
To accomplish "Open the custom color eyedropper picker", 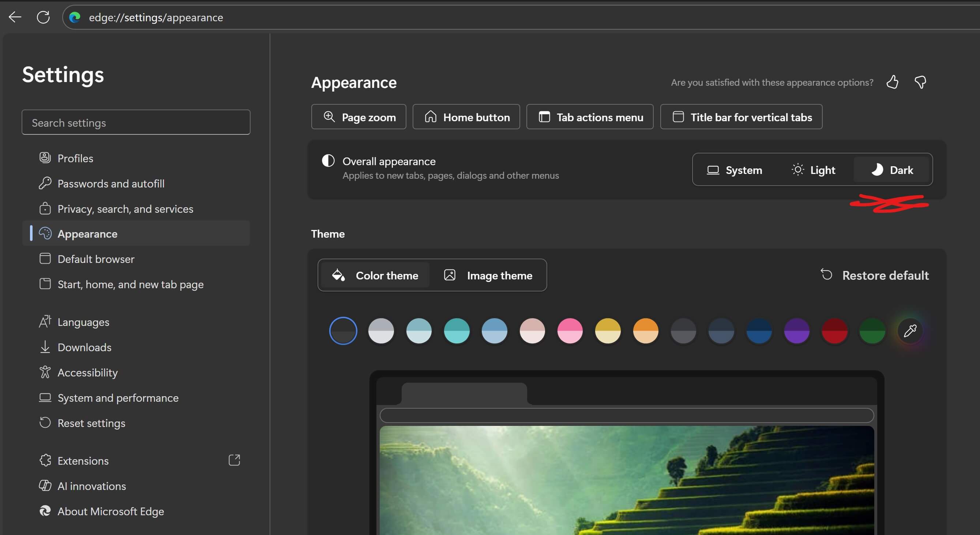I will [x=910, y=331].
